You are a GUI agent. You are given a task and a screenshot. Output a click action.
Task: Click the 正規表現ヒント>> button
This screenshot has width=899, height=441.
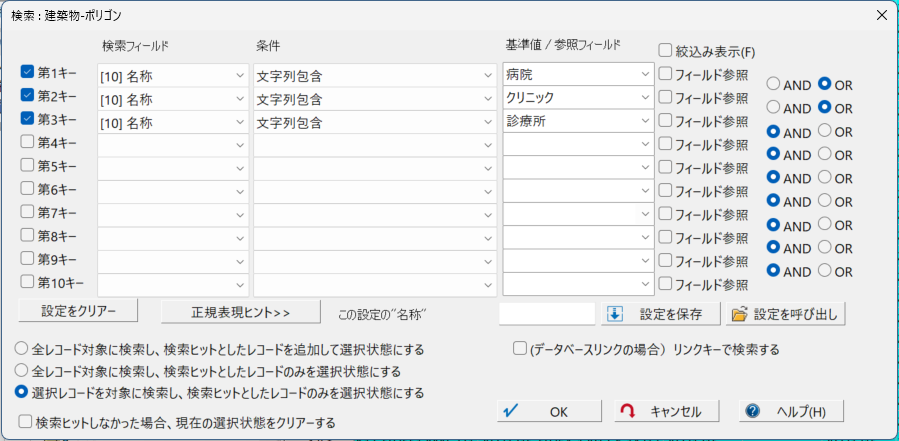point(241,312)
